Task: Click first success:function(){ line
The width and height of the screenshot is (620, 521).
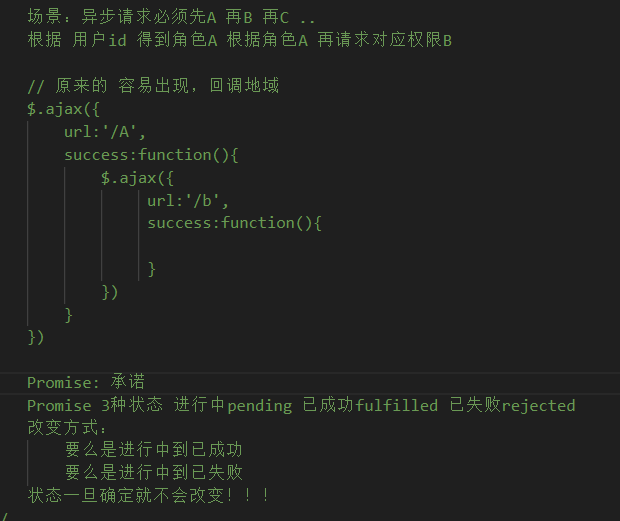Action: coord(151,155)
